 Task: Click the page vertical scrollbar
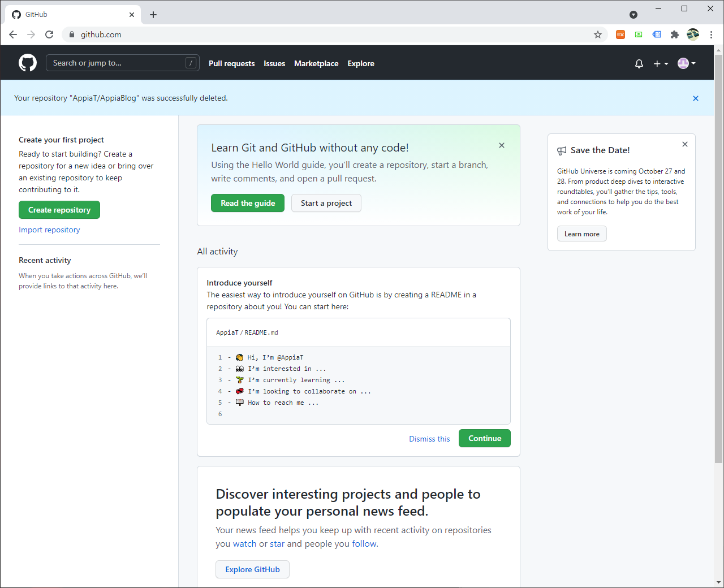tap(719, 258)
